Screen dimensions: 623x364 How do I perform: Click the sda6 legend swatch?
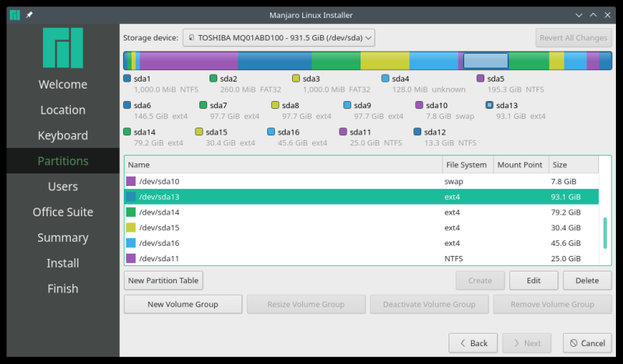(x=127, y=105)
